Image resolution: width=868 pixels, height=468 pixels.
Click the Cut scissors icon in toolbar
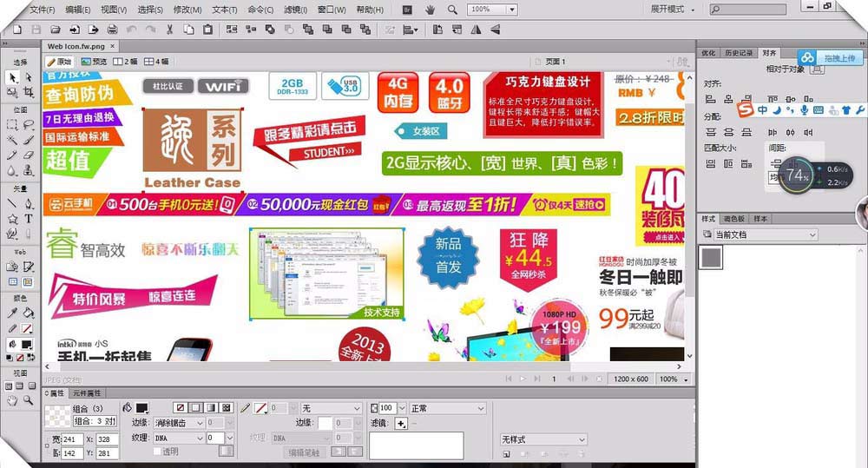click(x=168, y=30)
